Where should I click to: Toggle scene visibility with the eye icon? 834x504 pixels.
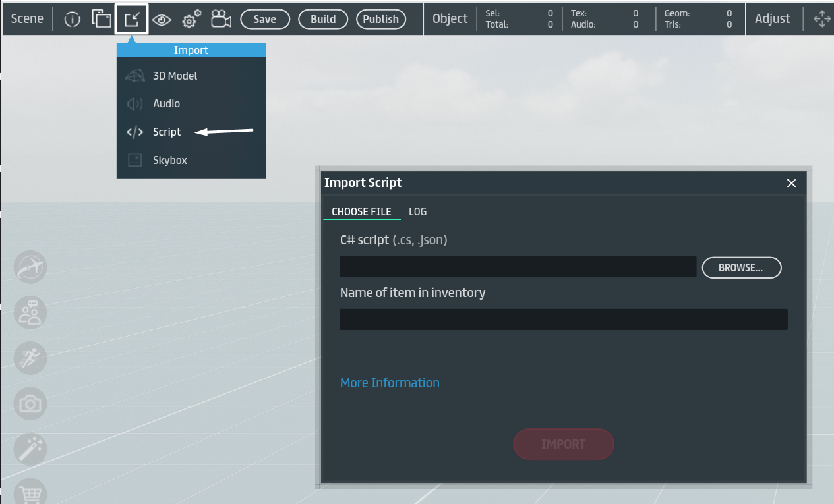coord(162,19)
